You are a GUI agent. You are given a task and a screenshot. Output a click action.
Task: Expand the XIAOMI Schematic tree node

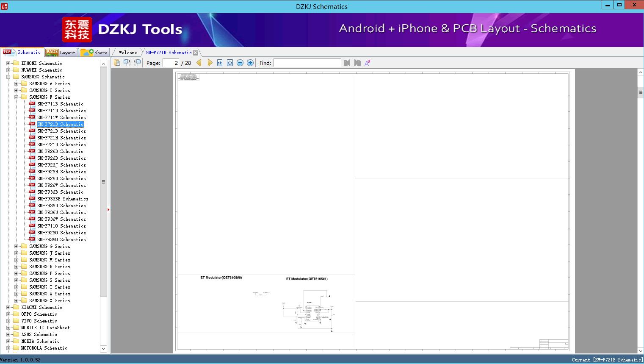coord(8,307)
